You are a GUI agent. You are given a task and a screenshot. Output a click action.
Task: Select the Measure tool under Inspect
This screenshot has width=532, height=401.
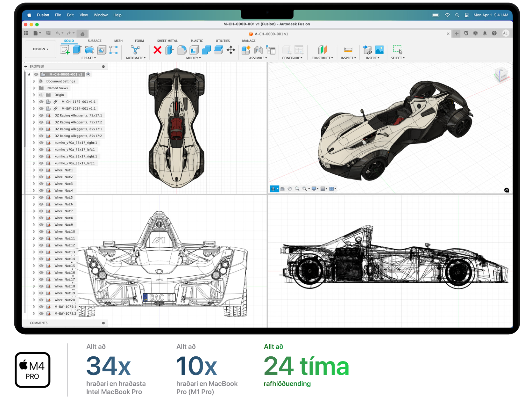tap(348, 50)
